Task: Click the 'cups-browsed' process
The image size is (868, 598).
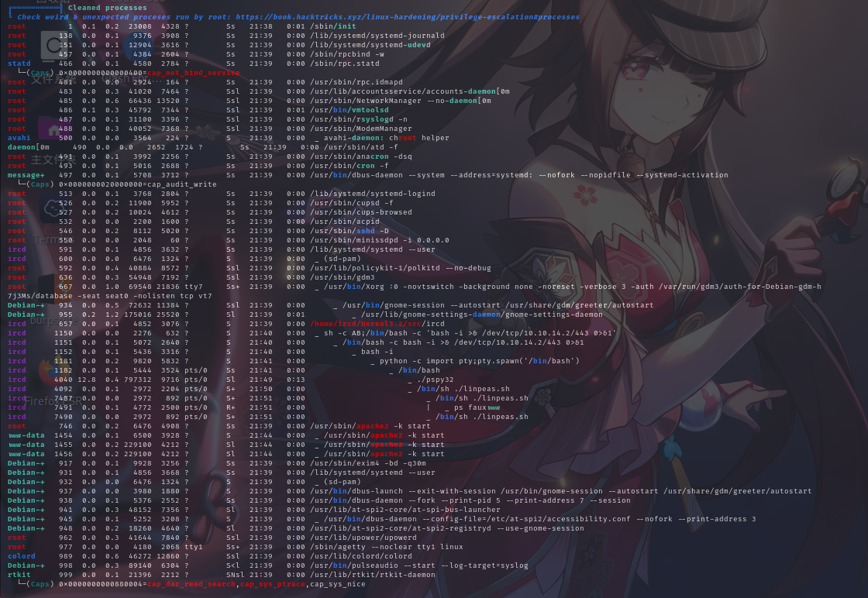Action: pos(361,213)
